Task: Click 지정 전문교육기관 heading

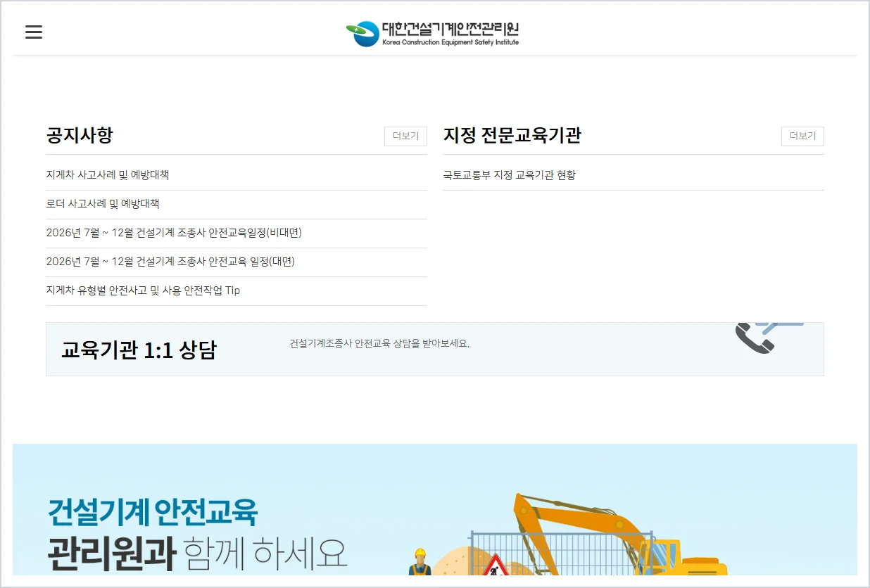Action: 512,135
